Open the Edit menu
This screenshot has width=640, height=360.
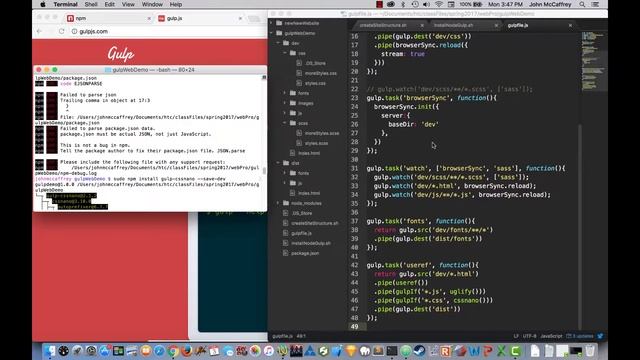click(x=109, y=4)
